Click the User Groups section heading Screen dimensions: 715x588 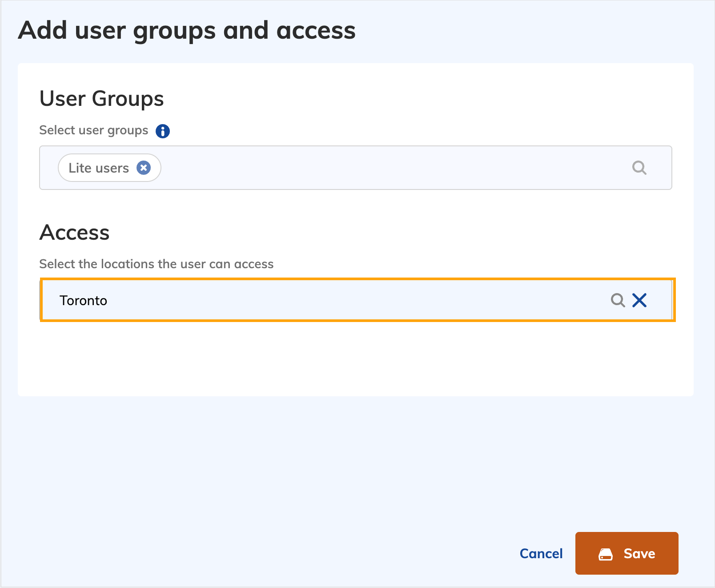pos(101,99)
